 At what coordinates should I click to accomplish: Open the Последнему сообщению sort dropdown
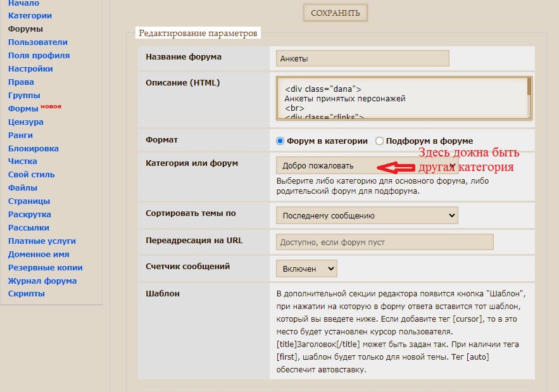click(x=367, y=215)
